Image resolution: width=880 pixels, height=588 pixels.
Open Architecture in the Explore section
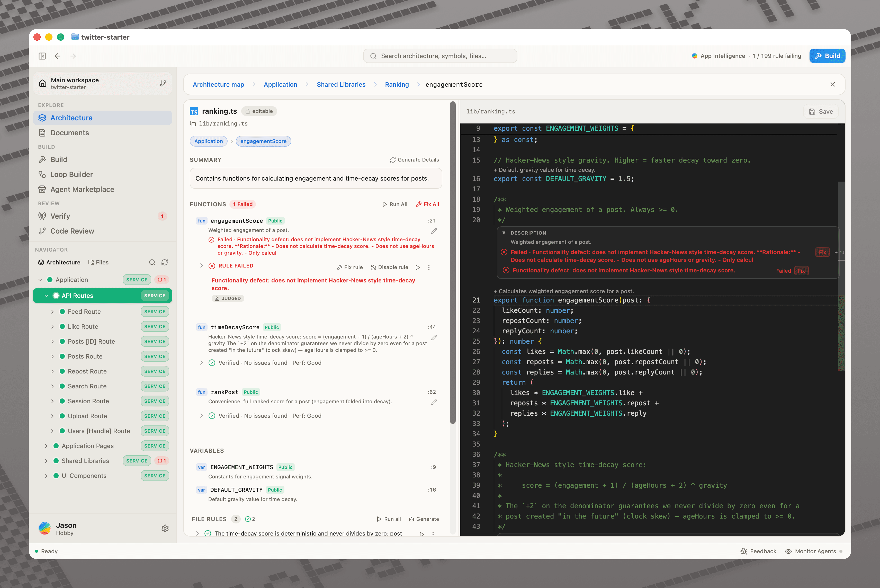click(x=102, y=118)
